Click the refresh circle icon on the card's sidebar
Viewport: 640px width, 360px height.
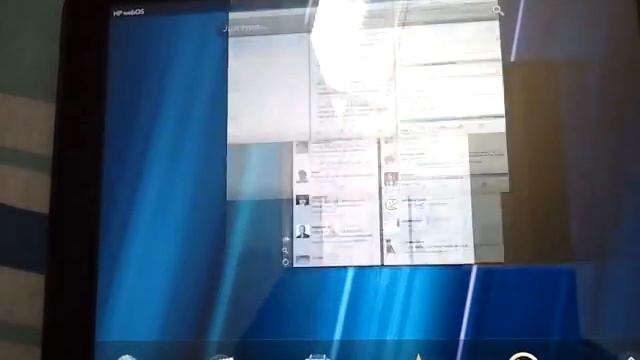(x=286, y=262)
